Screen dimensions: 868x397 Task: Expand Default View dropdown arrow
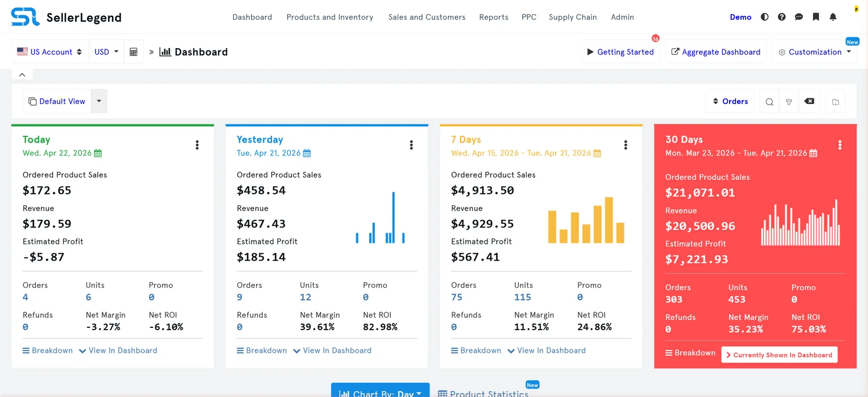click(99, 101)
